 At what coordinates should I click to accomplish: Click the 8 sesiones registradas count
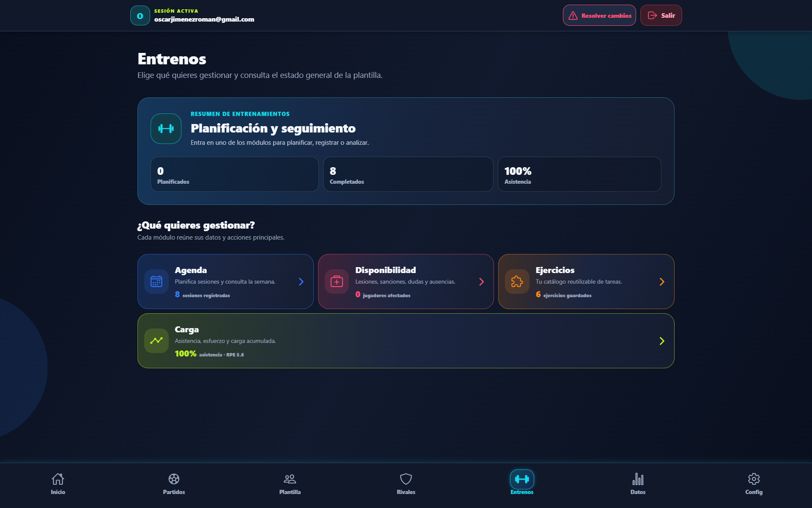[x=202, y=295]
